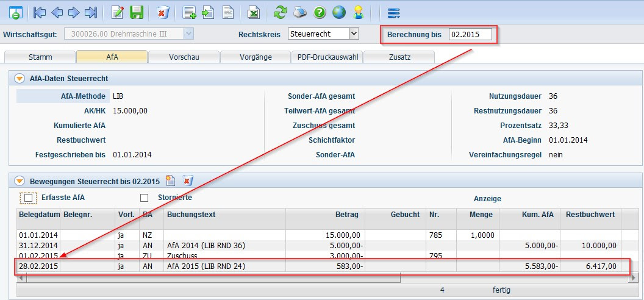Switch to PDF-Druckauswahl tab
644x300 pixels.
(x=327, y=57)
